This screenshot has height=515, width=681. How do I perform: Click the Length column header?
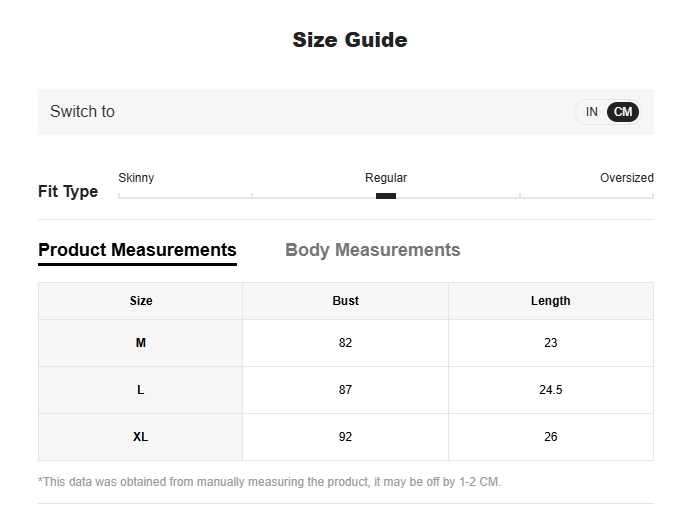550,301
